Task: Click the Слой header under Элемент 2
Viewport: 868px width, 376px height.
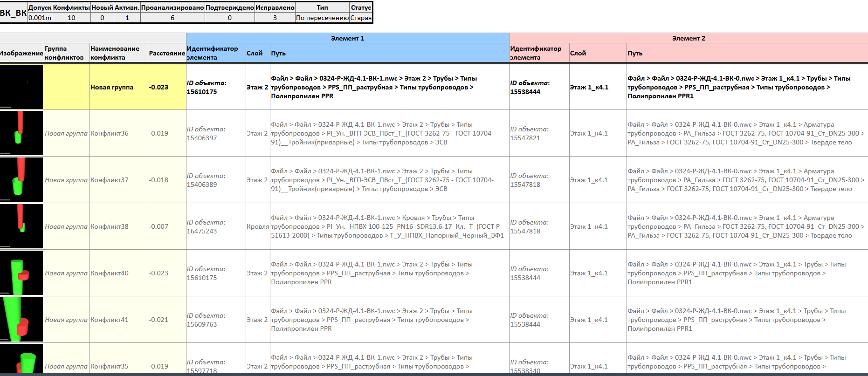Action: (x=598, y=53)
